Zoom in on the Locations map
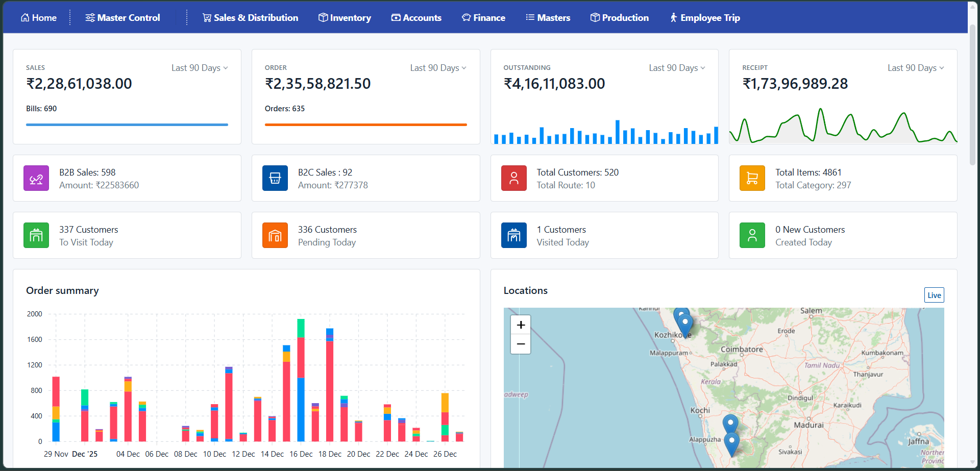980x471 pixels. (521, 325)
